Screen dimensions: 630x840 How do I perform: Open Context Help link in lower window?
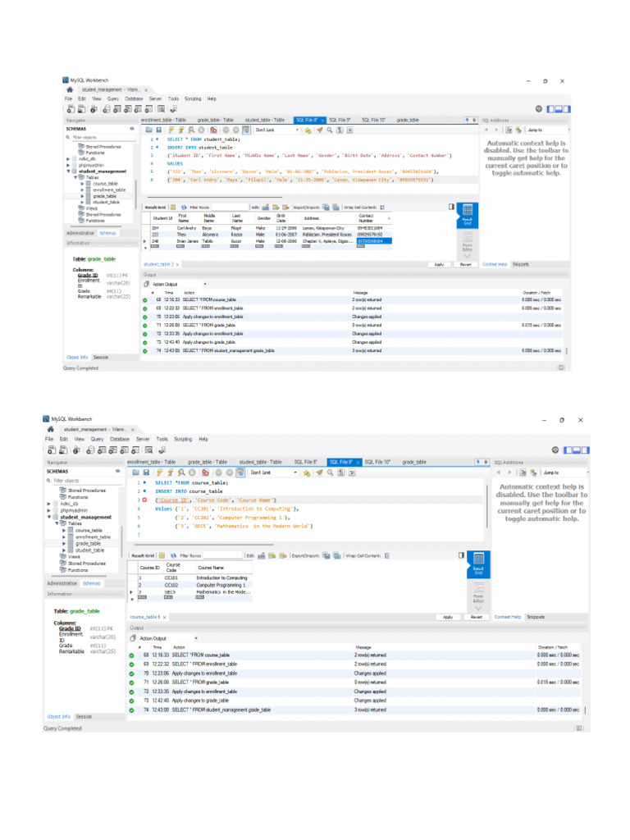507,617
